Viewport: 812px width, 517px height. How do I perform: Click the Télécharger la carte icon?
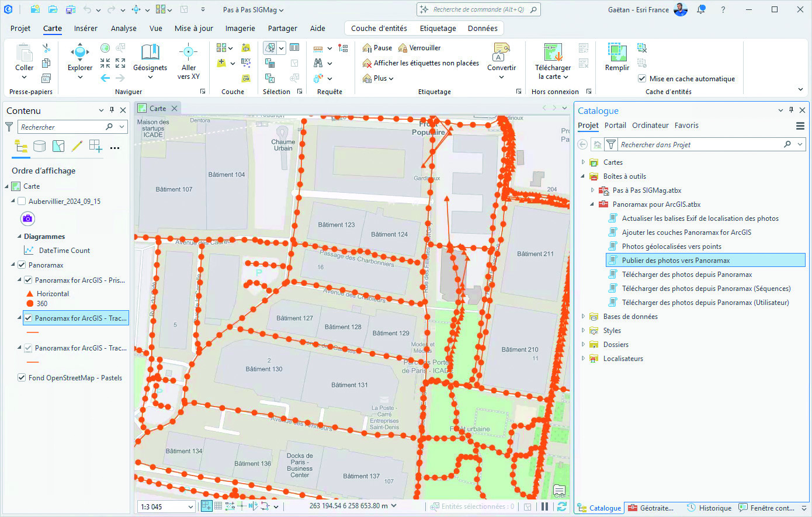click(553, 52)
